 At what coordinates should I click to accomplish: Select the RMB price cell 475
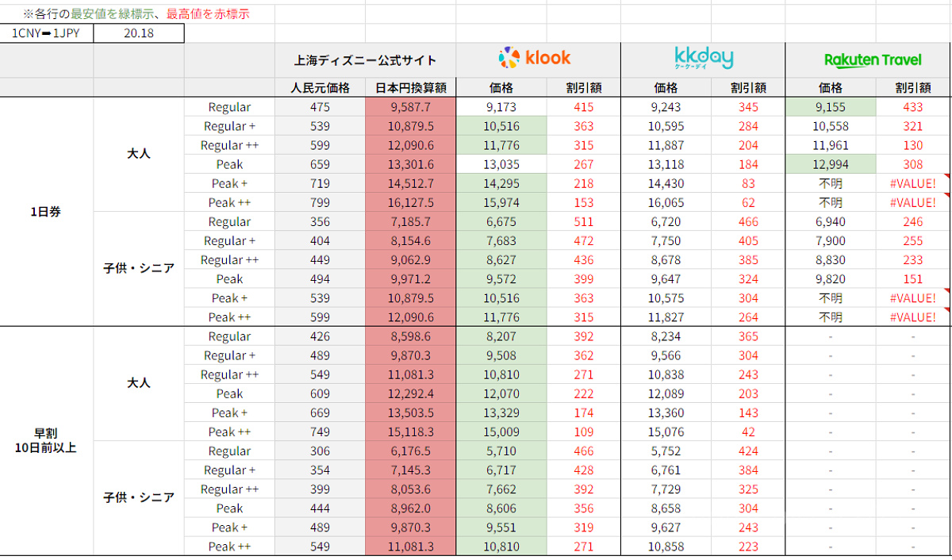(321, 107)
